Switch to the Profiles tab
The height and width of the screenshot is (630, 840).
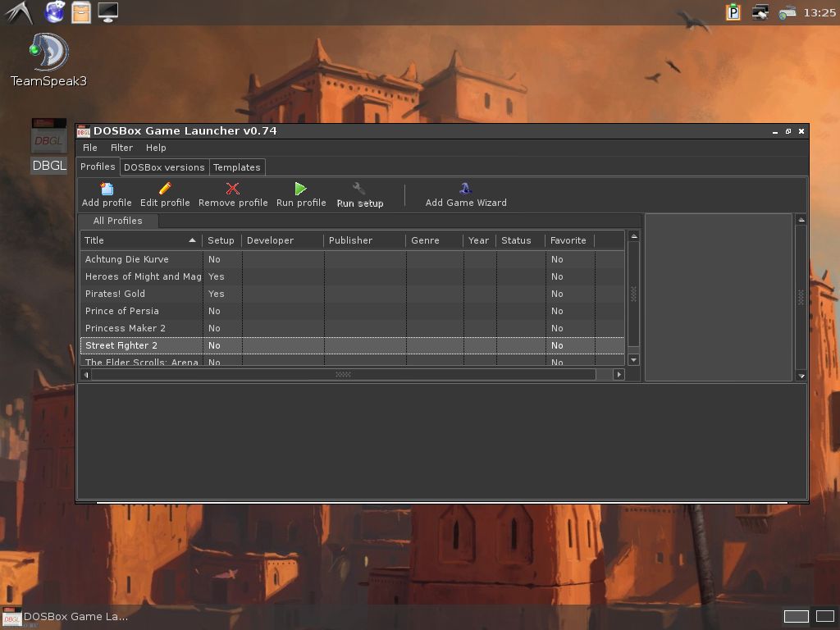(x=98, y=167)
